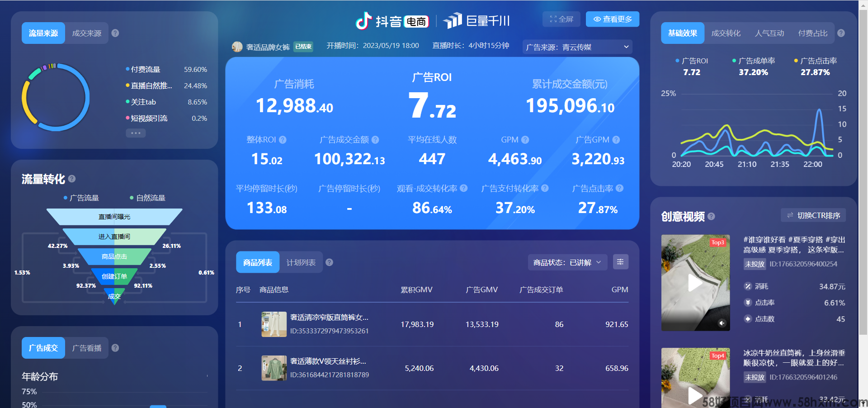Click the 商品点击 funnel stage
This screenshot has width=868, height=408.
114,256
